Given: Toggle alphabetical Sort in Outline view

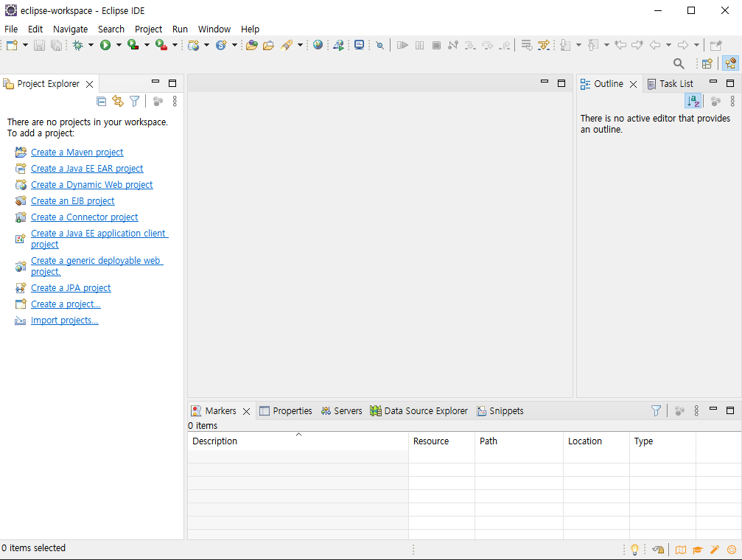Looking at the screenshot, I should [693, 101].
